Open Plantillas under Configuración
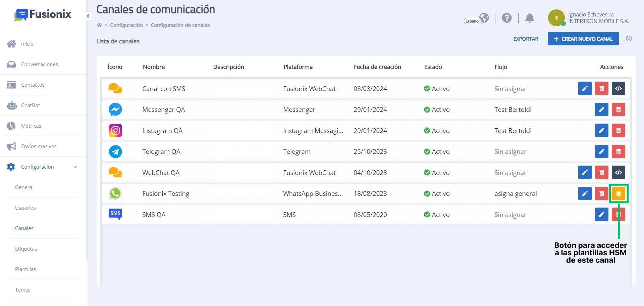 click(25, 269)
